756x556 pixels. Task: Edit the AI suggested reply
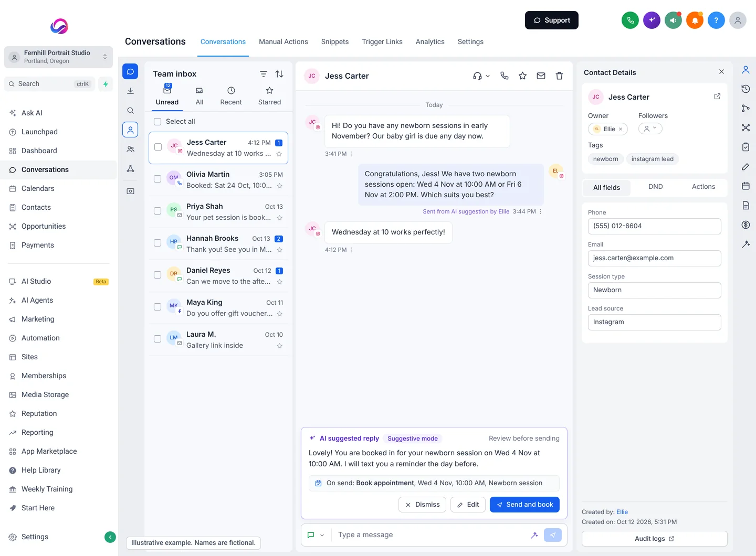[x=468, y=505]
